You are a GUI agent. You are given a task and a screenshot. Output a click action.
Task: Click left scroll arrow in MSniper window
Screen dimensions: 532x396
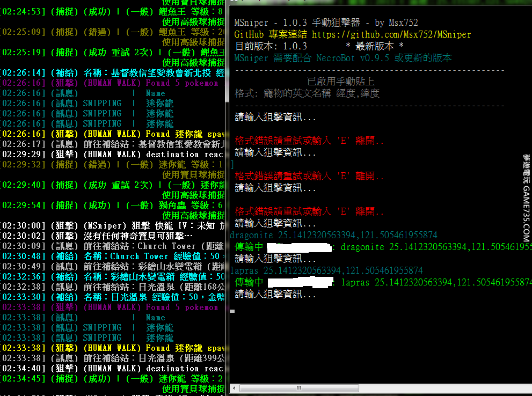click(234, 388)
